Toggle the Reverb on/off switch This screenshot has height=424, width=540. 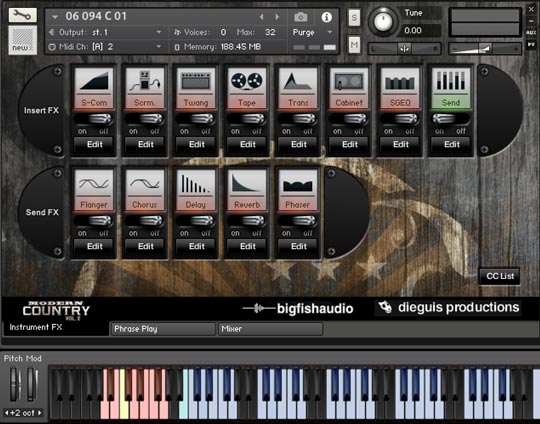pos(247,221)
